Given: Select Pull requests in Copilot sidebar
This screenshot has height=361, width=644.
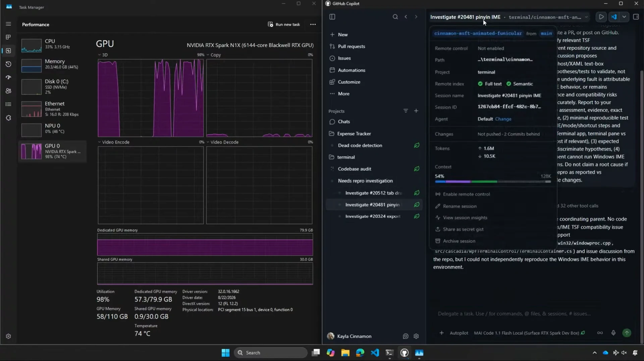Looking at the screenshot, I should pos(351,46).
